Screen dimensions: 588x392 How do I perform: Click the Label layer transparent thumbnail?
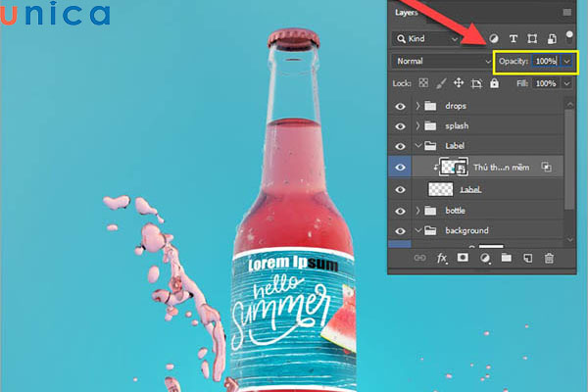(441, 189)
